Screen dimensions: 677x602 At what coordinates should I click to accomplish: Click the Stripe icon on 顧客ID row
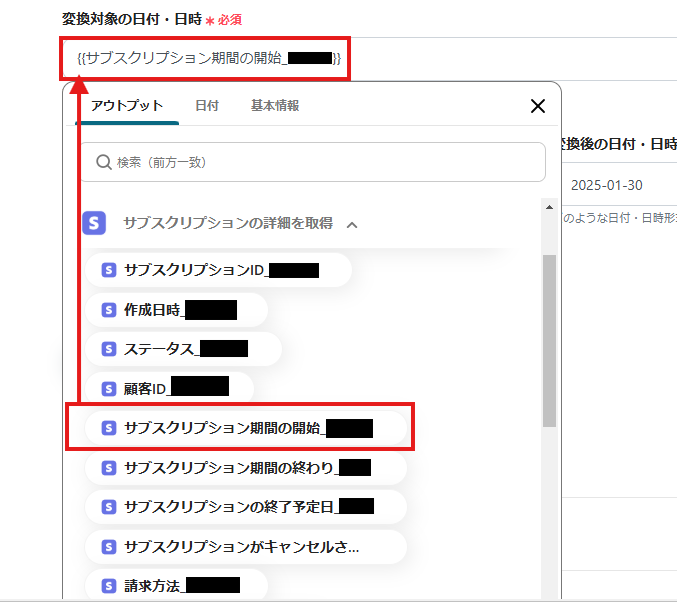pyautogui.click(x=109, y=389)
